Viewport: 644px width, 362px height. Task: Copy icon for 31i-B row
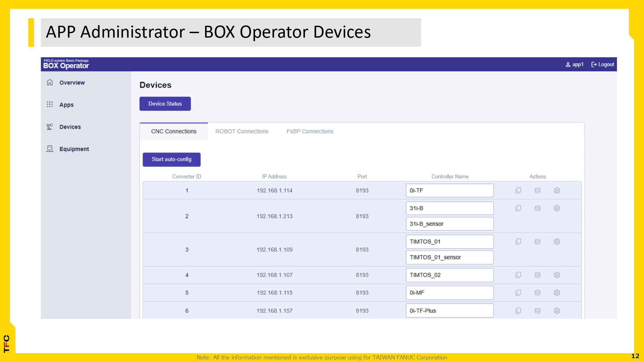pyautogui.click(x=518, y=208)
